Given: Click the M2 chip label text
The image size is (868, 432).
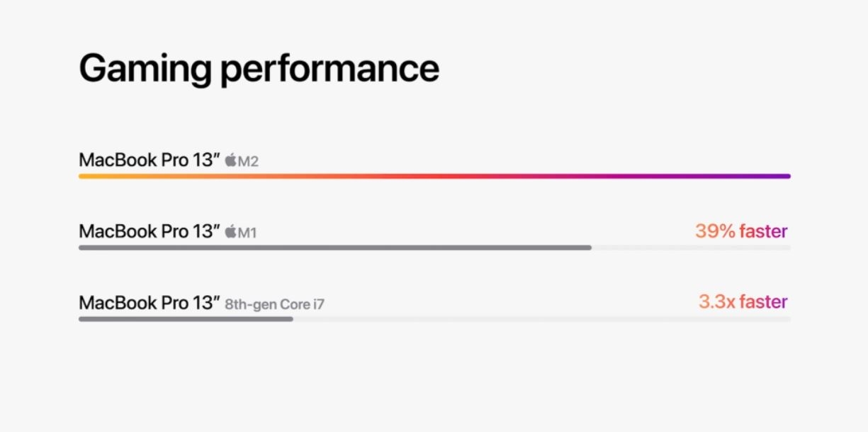Looking at the screenshot, I should 248,162.
